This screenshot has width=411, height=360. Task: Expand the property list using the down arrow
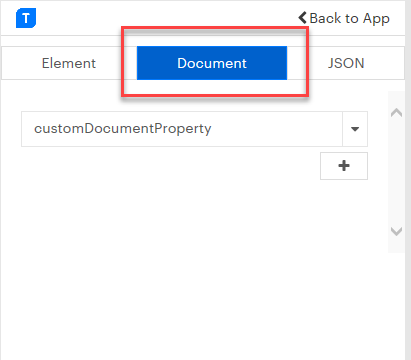355,129
